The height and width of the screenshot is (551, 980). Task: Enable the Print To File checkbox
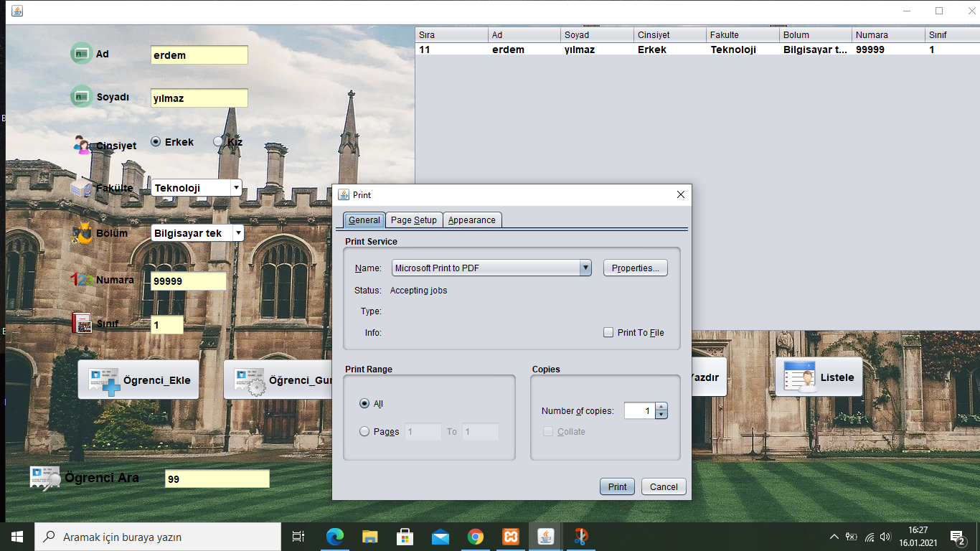pyautogui.click(x=608, y=333)
